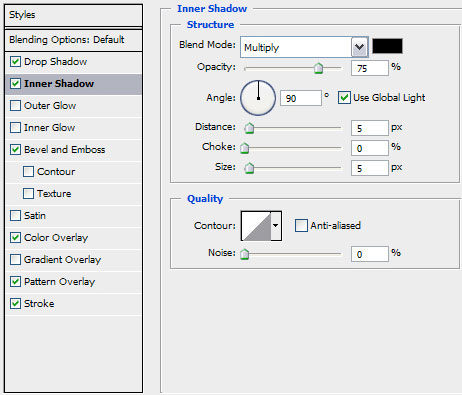Select the Outer Glow style row
Viewport: 462px width, 395px height.
coord(73,106)
